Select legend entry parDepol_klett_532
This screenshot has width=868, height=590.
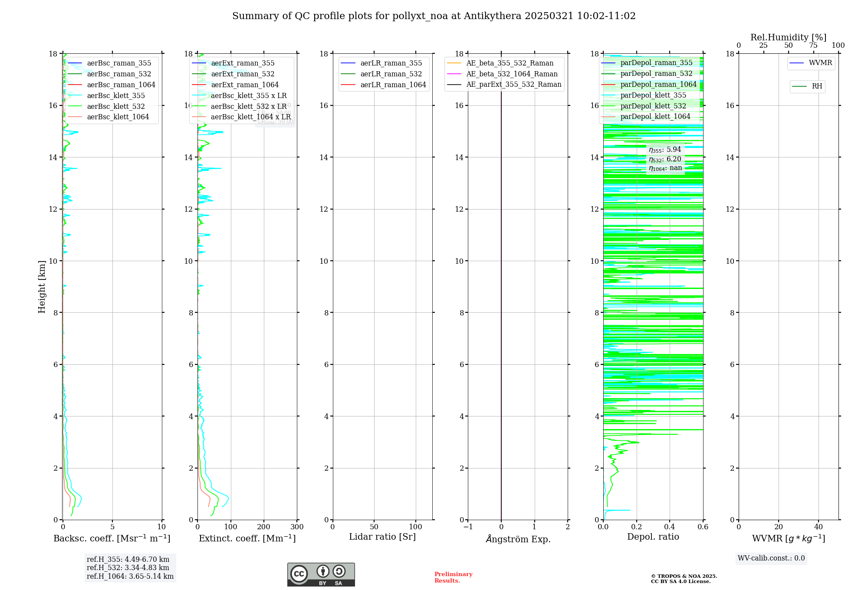(644, 106)
